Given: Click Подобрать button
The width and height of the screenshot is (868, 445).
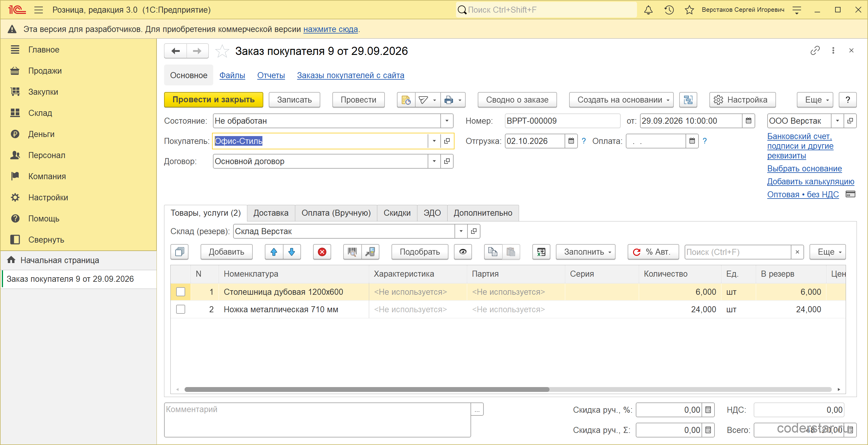Looking at the screenshot, I should tap(420, 252).
